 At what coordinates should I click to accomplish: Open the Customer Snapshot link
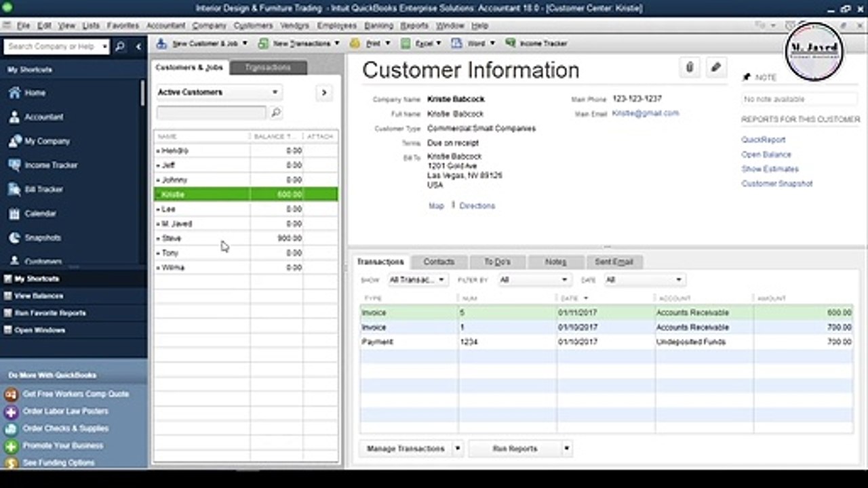(777, 184)
